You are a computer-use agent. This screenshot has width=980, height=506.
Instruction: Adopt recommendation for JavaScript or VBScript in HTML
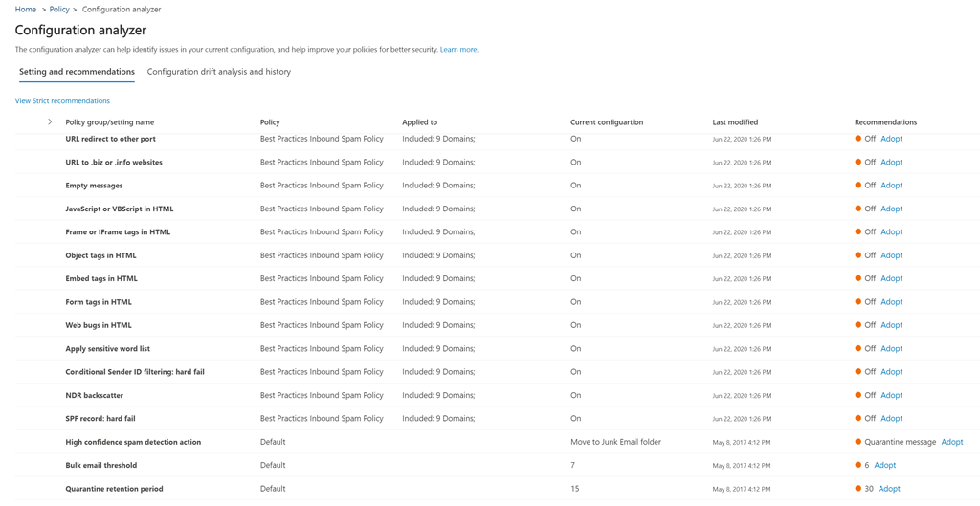point(891,209)
